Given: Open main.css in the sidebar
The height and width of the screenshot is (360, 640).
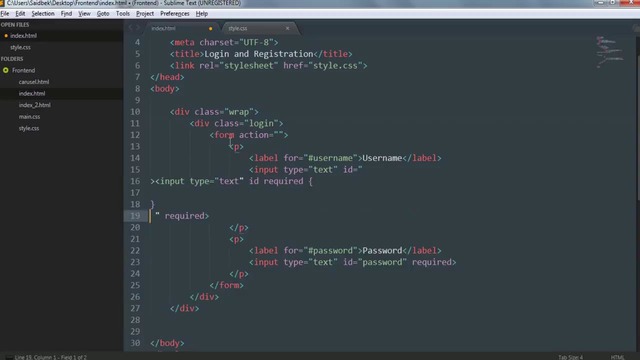Looking at the screenshot, I should pos(29,117).
